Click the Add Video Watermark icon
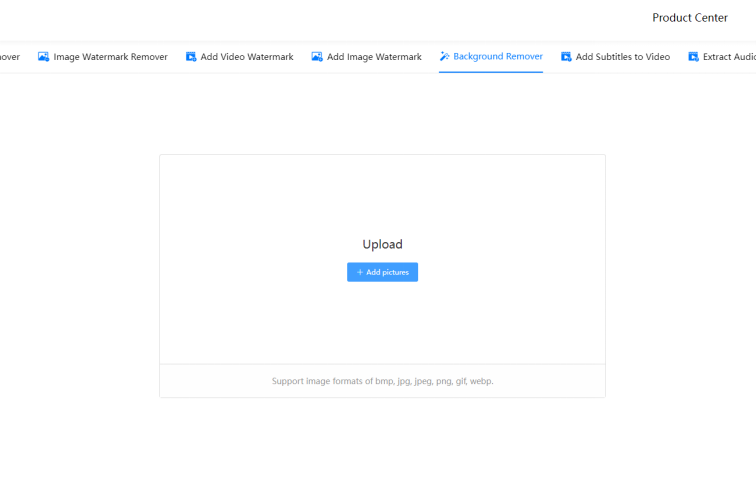This screenshot has width=756, height=479. pyautogui.click(x=191, y=57)
